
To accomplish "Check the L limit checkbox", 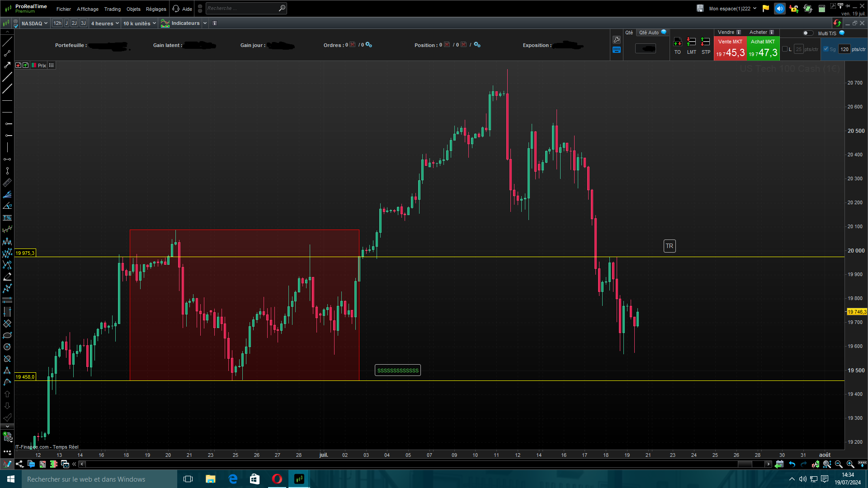I will pyautogui.click(x=785, y=49).
